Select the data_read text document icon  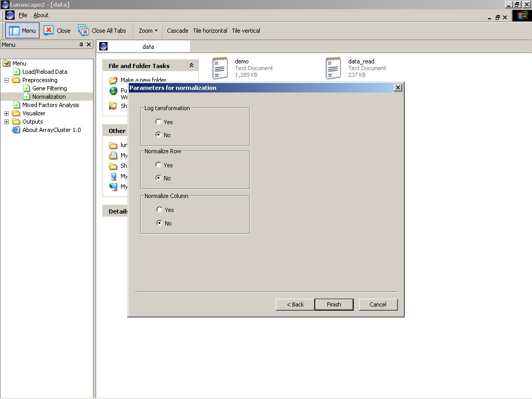[x=333, y=68]
